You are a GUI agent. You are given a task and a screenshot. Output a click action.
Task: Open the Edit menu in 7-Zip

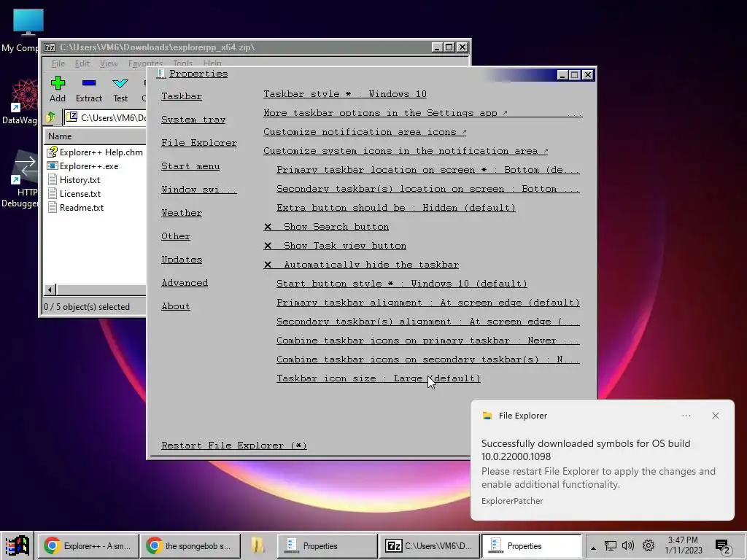pyautogui.click(x=82, y=63)
